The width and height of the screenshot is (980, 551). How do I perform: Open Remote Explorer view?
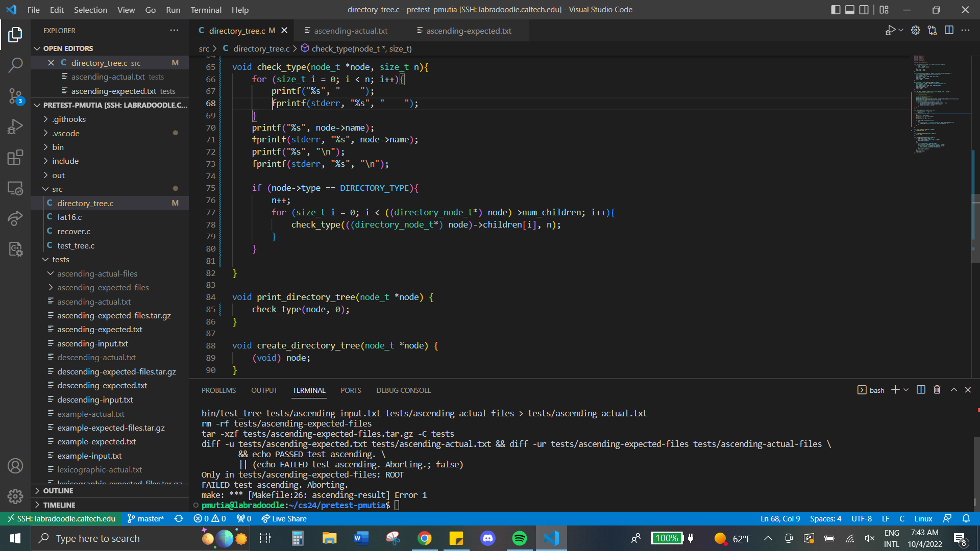[x=15, y=188]
